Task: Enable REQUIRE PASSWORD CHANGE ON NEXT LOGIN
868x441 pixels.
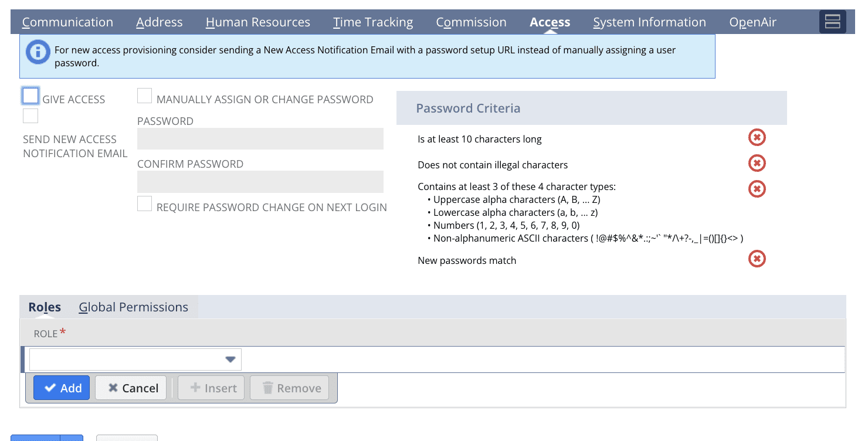Action: coord(144,203)
